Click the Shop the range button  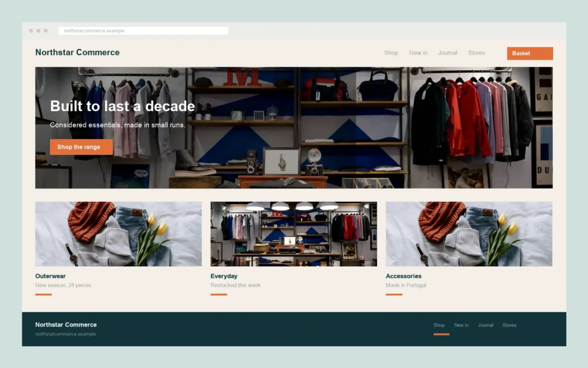(x=81, y=147)
